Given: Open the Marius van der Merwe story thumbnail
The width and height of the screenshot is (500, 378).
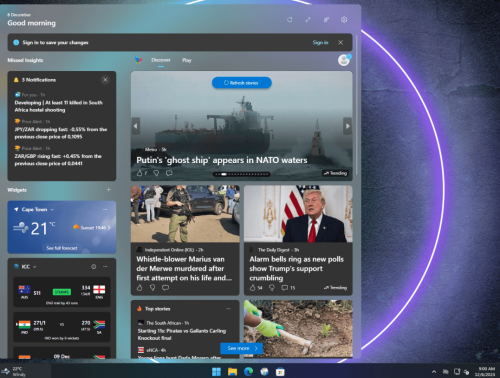Looking at the screenshot, I should point(185,214).
